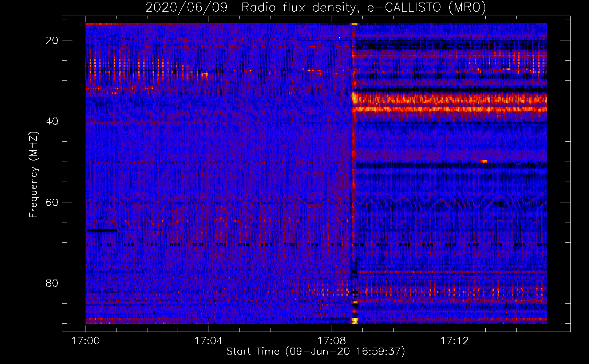This screenshot has height=364, width=589.
Task: Click the "80" frequency tick label
Action: click(52, 283)
